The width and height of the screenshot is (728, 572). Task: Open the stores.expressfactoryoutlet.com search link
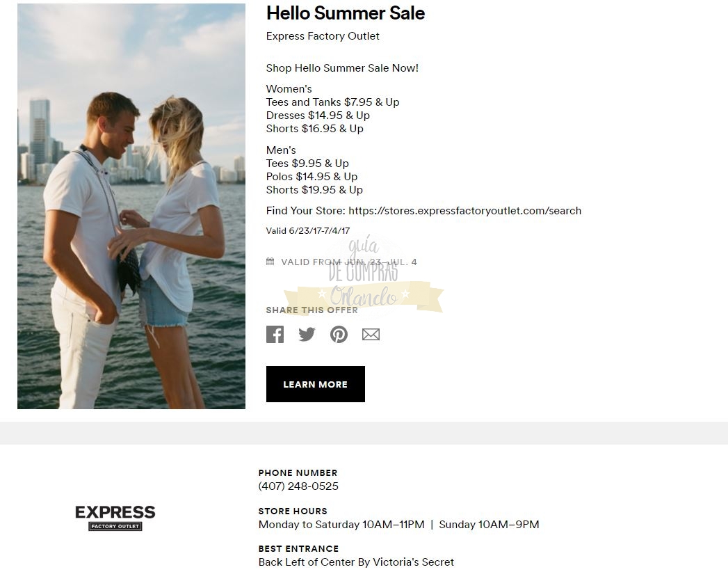tap(464, 210)
